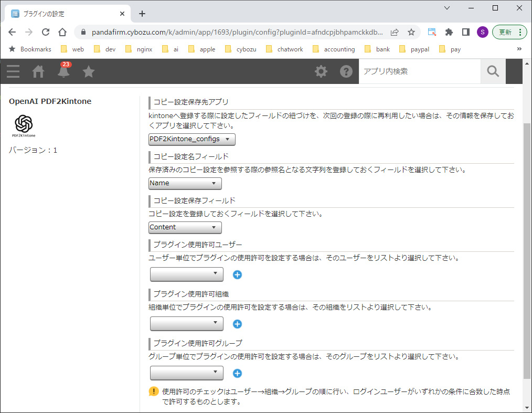Click the OpenAI PDF2Kintone plugin logo
The image size is (532, 413).
[24, 126]
